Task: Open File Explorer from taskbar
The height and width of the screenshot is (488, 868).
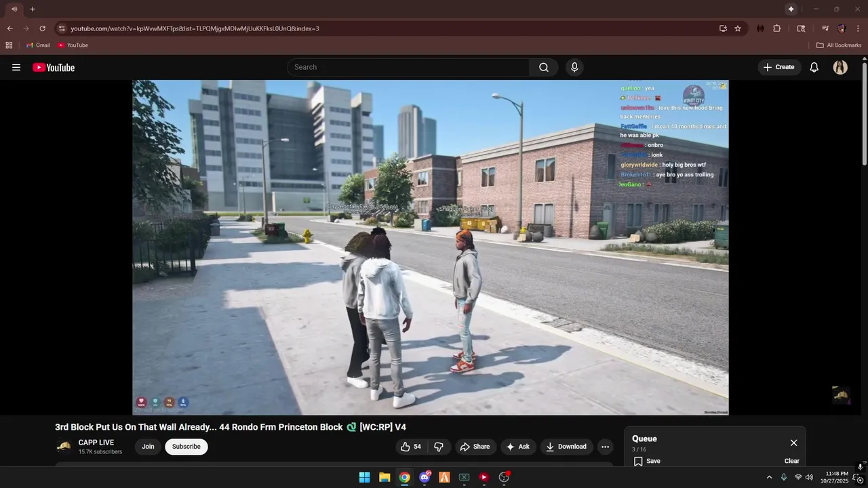Action: tap(384, 477)
